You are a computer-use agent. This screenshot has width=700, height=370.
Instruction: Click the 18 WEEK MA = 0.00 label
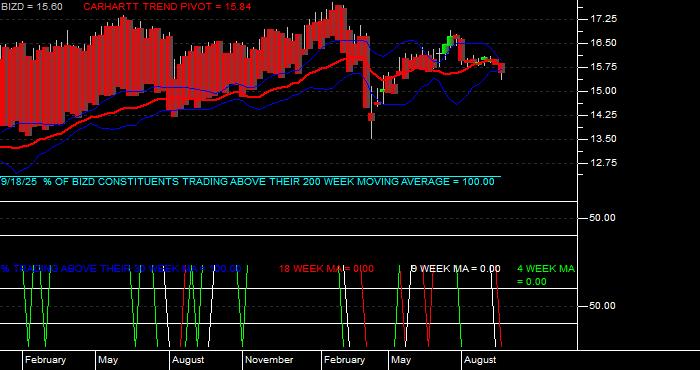pos(326,269)
